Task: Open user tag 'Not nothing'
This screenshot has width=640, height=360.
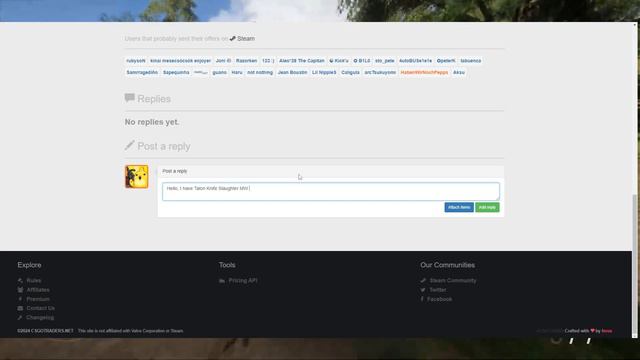Action: click(260, 72)
